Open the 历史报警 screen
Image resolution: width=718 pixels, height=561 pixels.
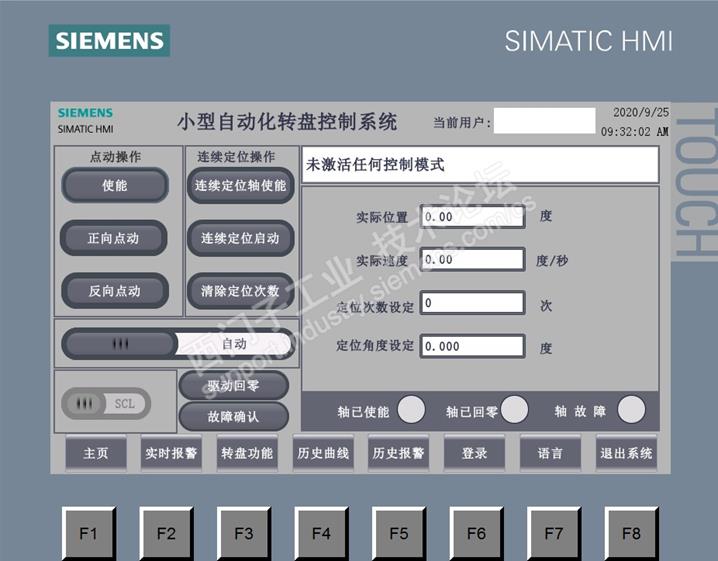click(x=398, y=453)
